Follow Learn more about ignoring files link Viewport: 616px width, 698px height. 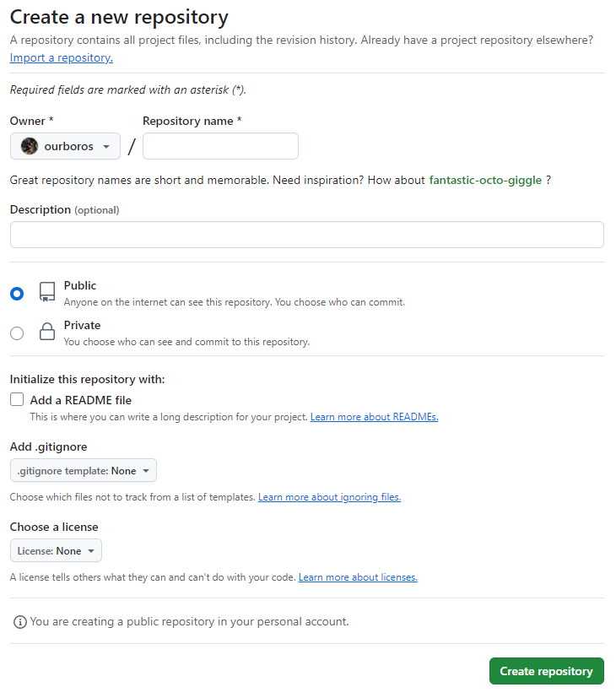point(329,497)
